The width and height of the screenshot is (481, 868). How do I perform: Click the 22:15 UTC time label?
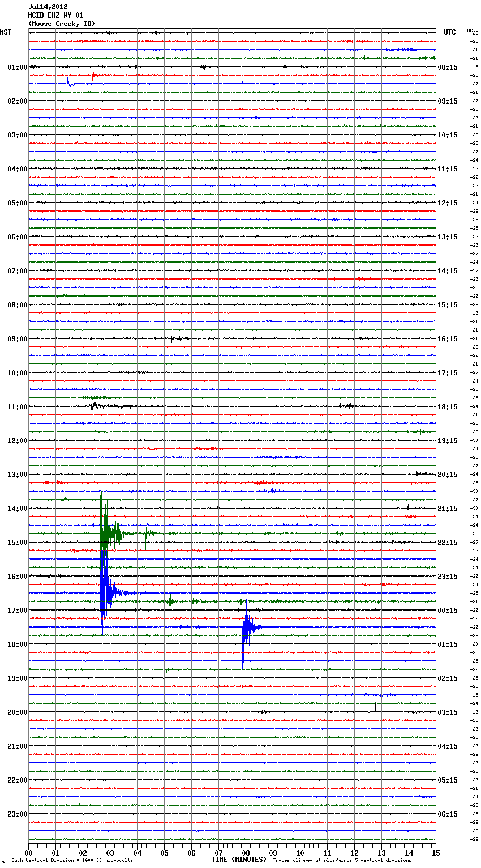[x=448, y=543]
